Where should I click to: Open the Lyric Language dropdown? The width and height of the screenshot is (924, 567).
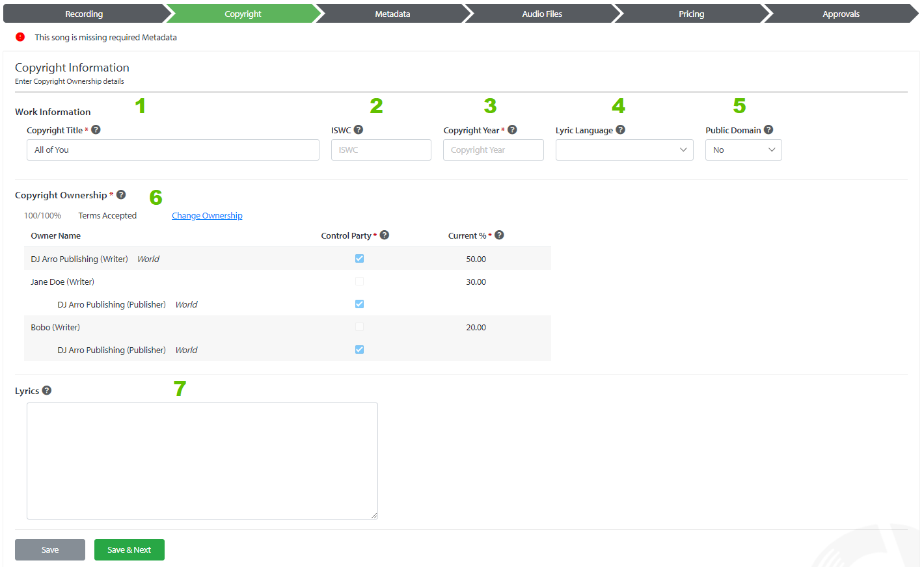tap(625, 150)
